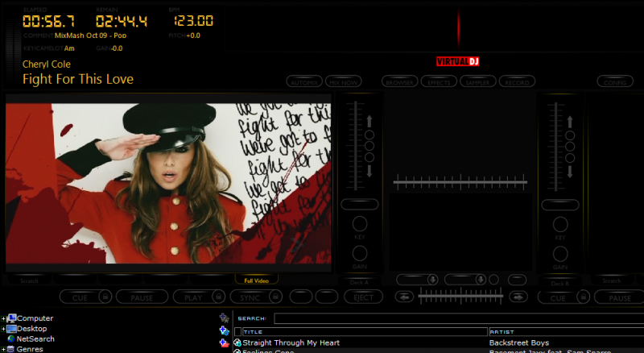Sort tracks by the ARTIST column header
The width and height of the screenshot is (644, 353).
(x=567, y=331)
